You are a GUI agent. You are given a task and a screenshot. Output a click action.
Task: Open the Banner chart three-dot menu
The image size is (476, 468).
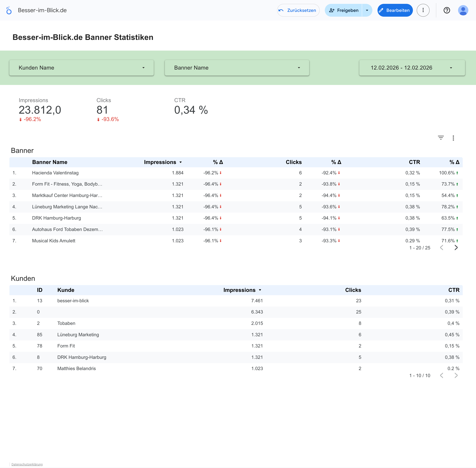coord(453,138)
